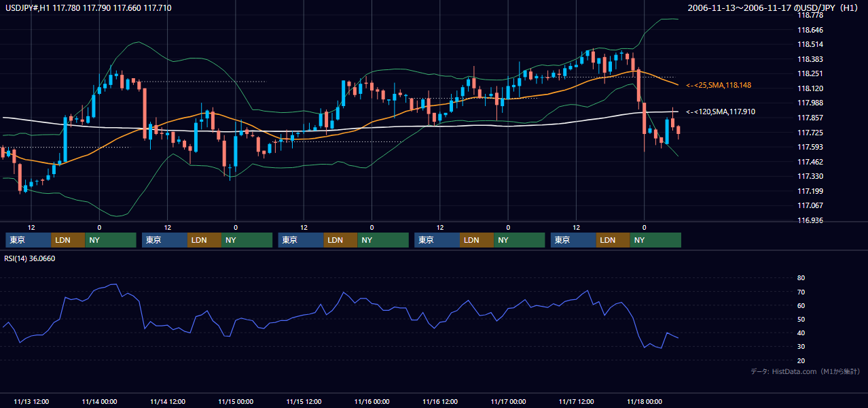Viewport: 868px width, 408px height.
Task: Click RSI scale level 50
Action: click(x=801, y=319)
